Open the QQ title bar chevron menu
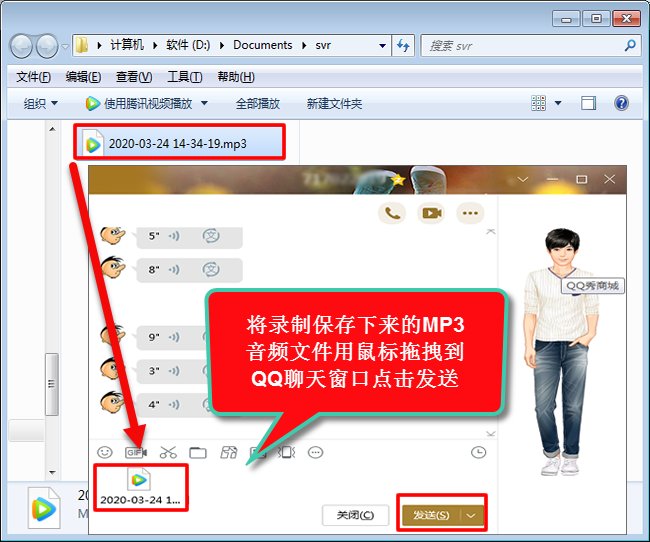650x542 pixels. tap(523, 179)
